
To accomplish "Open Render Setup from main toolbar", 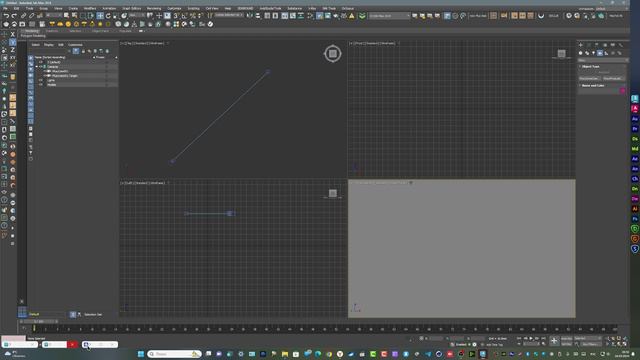I will coord(320,16).
